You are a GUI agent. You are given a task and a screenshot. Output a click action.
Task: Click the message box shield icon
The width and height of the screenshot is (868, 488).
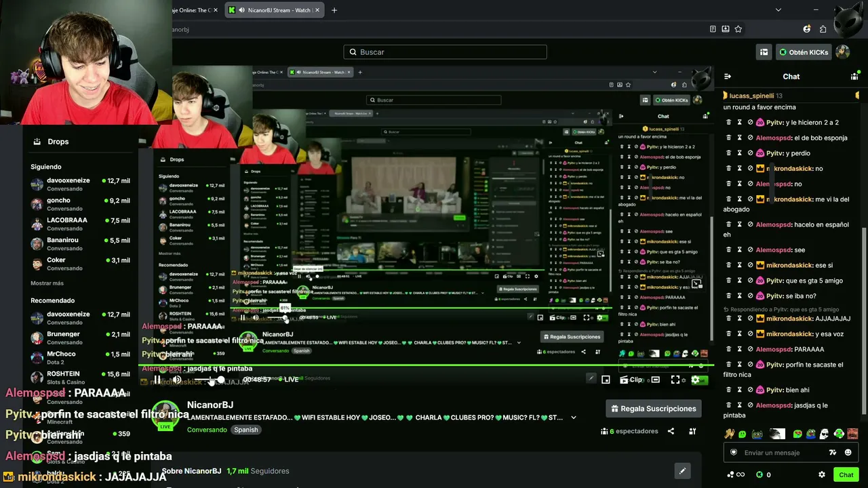[733, 453]
